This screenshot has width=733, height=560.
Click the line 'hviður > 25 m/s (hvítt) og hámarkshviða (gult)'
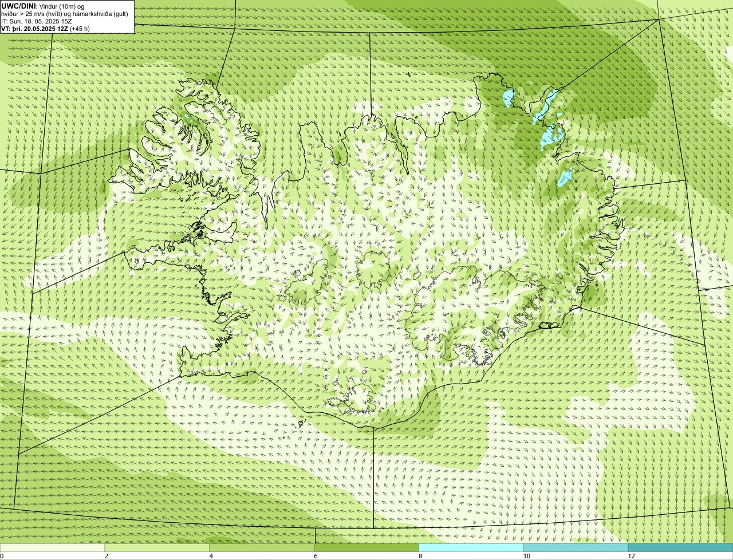[x=65, y=14]
